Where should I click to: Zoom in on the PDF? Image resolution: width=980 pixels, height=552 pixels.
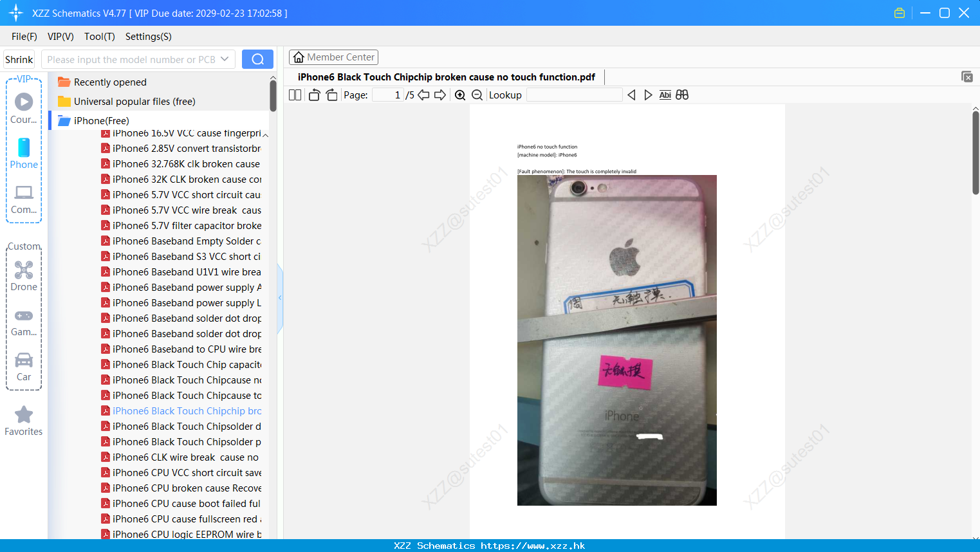click(460, 95)
